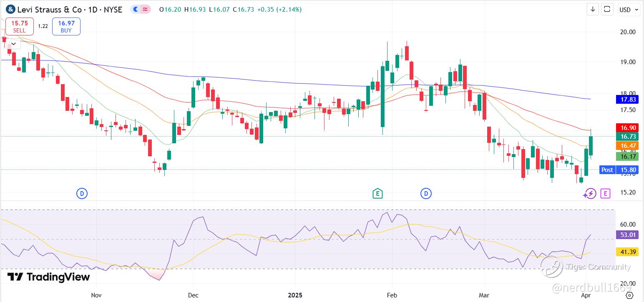Click the 15.20 price axis label
Screen dimensions: 644x302
(628, 192)
